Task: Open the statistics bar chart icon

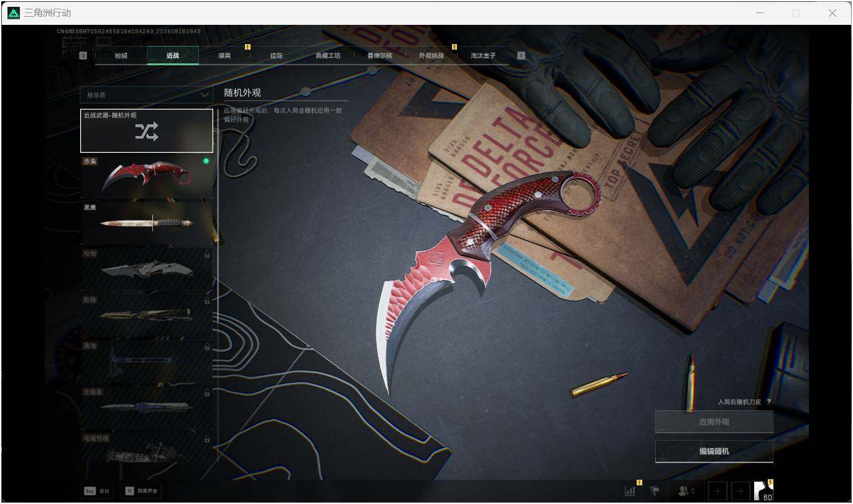Action: pyautogui.click(x=630, y=491)
